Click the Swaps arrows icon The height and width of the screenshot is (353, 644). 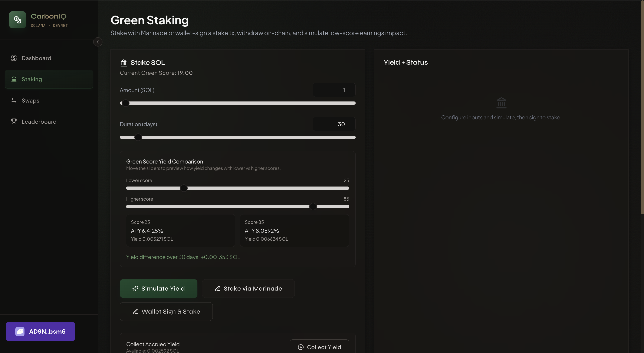pos(14,100)
